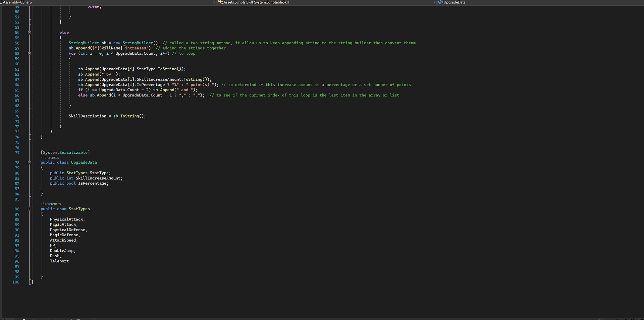The width and height of the screenshot is (644, 320).
Task: Click 'public int SkillIncreaseAmount;' field
Action: click(x=86, y=178)
